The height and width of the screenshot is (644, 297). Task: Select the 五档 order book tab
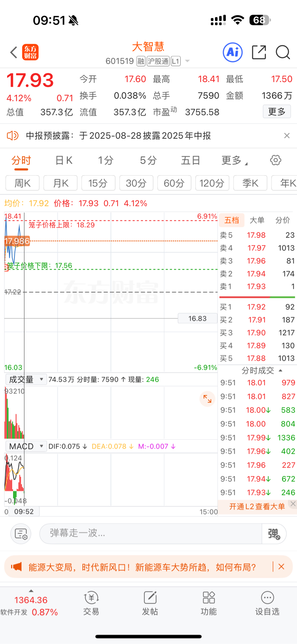[x=232, y=220]
